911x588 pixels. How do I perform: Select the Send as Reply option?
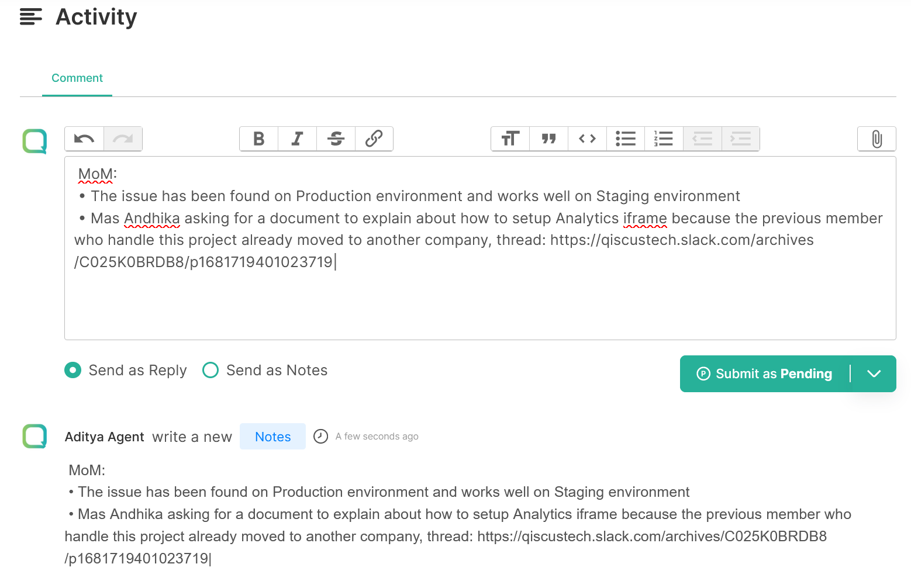click(73, 371)
